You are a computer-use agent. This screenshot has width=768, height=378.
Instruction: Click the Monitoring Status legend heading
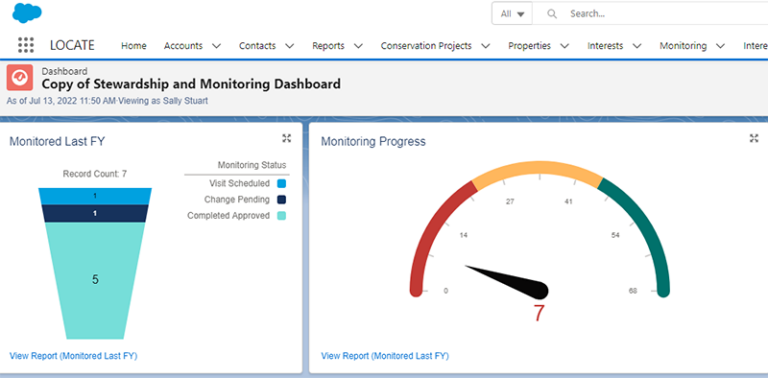tap(252, 165)
